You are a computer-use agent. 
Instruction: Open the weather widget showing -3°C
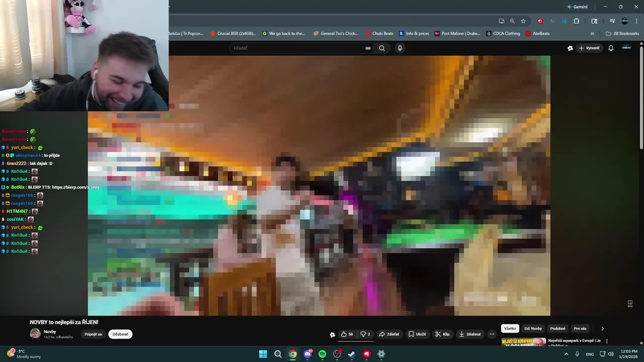pyautogui.click(x=24, y=354)
